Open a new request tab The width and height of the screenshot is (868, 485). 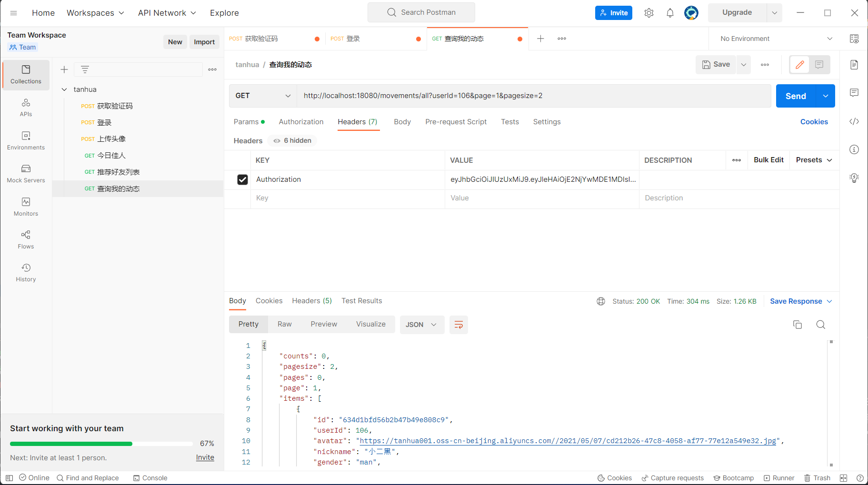[540, 39]
